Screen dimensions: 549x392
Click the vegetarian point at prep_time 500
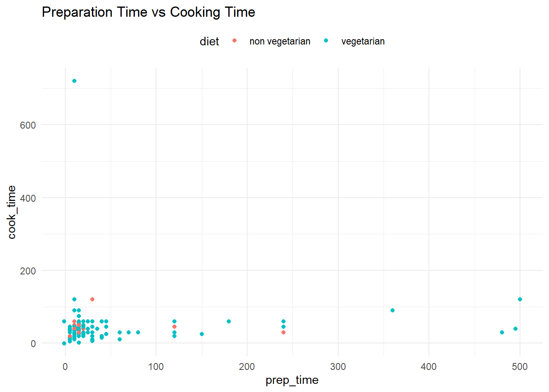[520, 299]
